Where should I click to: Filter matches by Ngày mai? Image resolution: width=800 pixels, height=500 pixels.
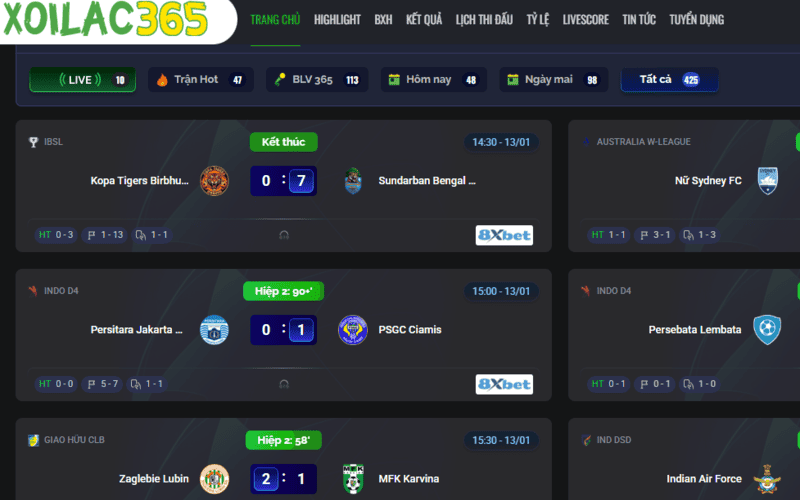point(554,80)
